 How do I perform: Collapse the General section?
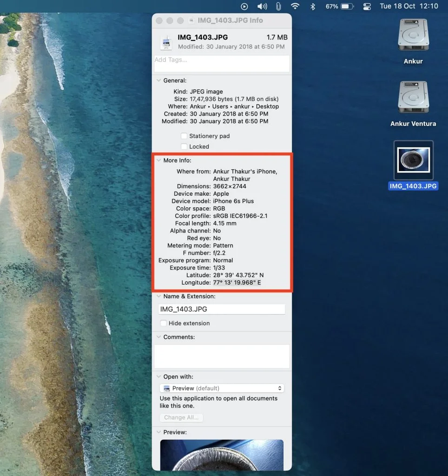point(159,80)
